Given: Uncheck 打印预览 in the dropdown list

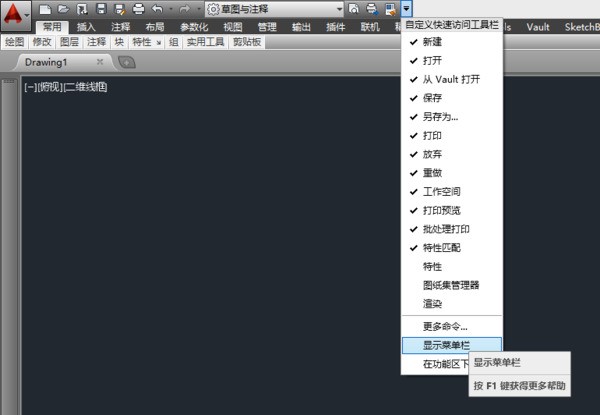Looking at the screenshot, I should (x=441, y=210).
